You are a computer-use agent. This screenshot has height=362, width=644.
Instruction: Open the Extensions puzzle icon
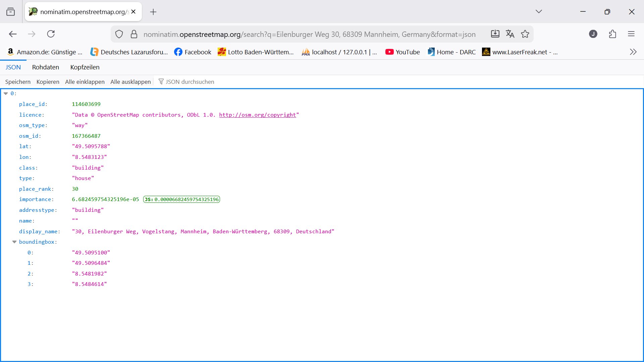612,34
